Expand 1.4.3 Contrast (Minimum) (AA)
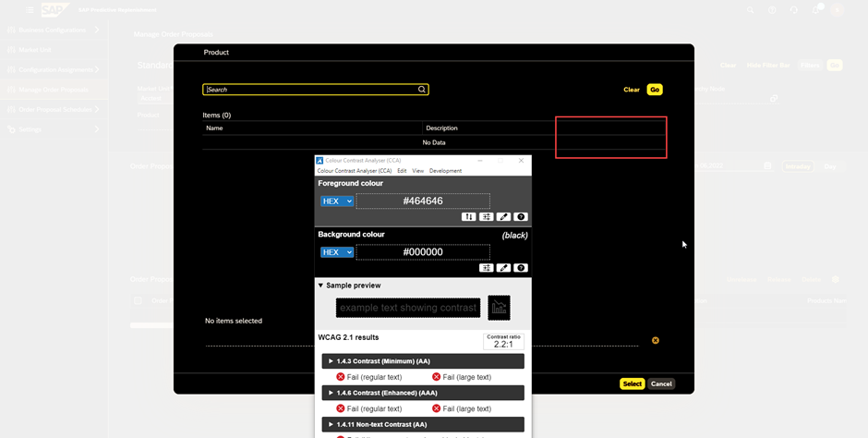 pyautogui.click(x=423, y=361)
